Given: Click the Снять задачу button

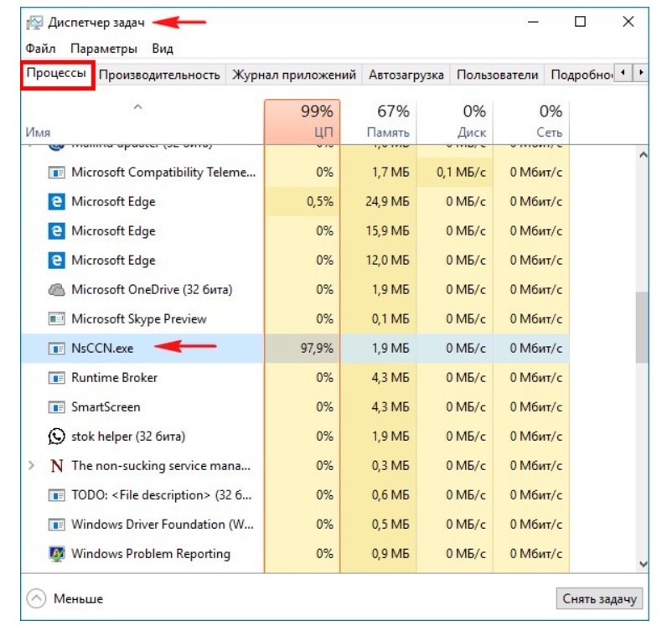Looking at the screenshot, I should point(599,598).
